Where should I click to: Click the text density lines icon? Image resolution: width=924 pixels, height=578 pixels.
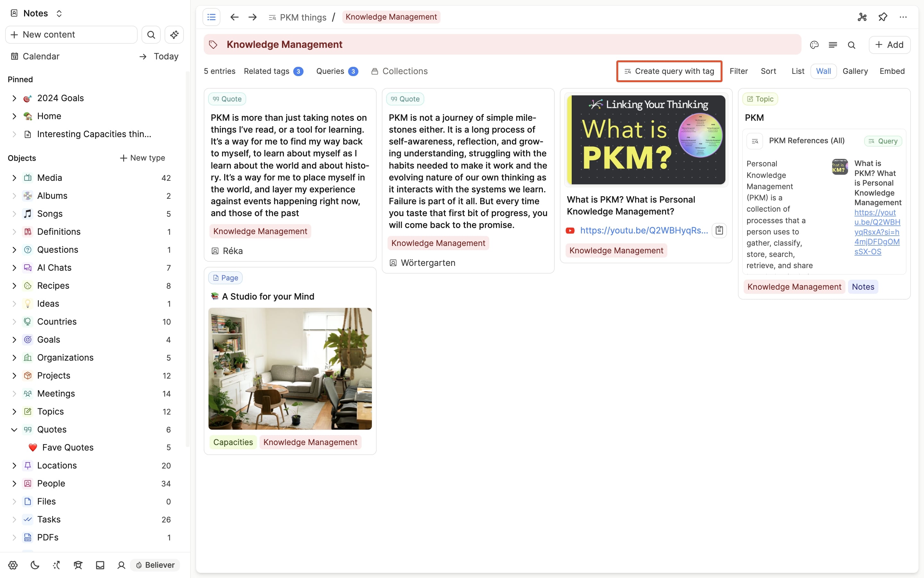click(x=833, y=45)
